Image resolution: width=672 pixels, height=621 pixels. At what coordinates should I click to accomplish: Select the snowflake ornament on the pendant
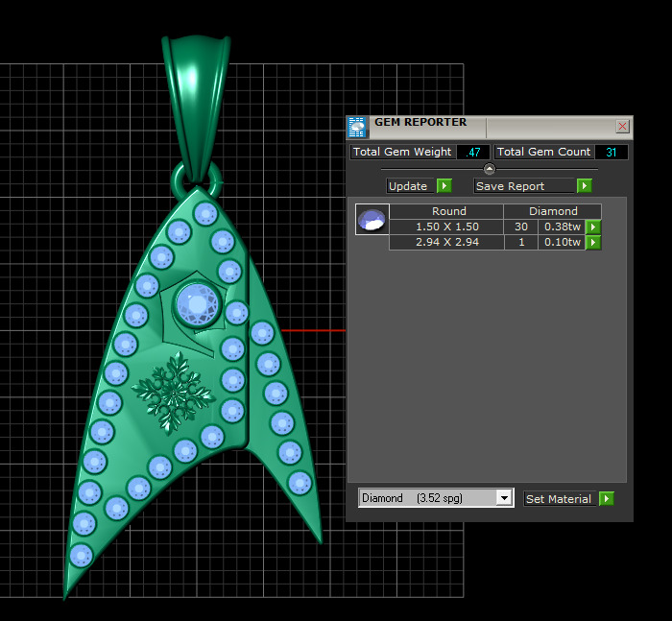coord(173,393)
